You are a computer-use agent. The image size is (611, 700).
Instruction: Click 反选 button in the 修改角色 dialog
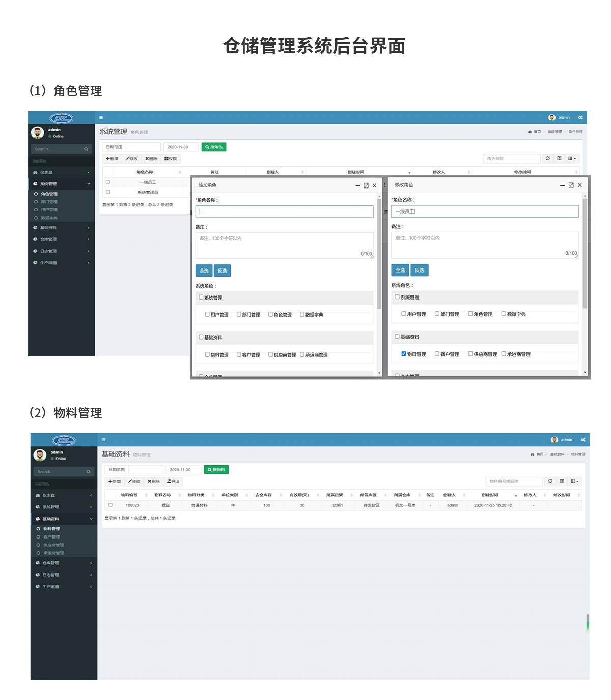tap(420, 270)
